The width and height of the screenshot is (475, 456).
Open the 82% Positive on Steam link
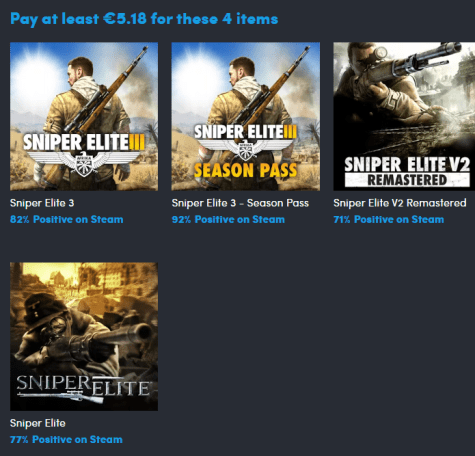(67, 219)
